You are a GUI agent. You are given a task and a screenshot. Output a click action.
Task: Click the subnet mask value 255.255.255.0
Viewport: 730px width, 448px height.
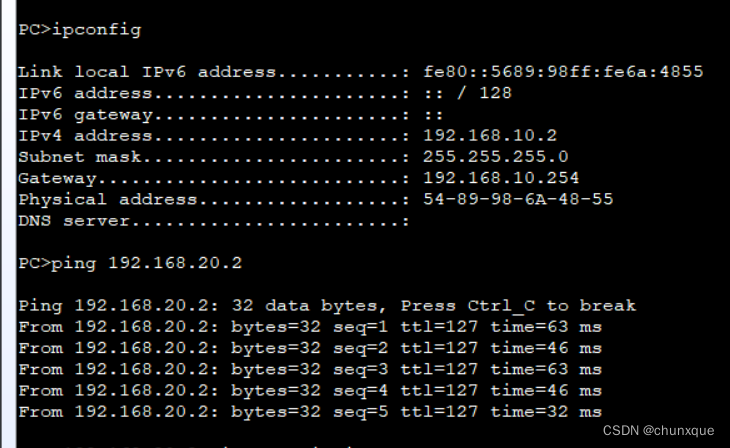coord(496,156)
